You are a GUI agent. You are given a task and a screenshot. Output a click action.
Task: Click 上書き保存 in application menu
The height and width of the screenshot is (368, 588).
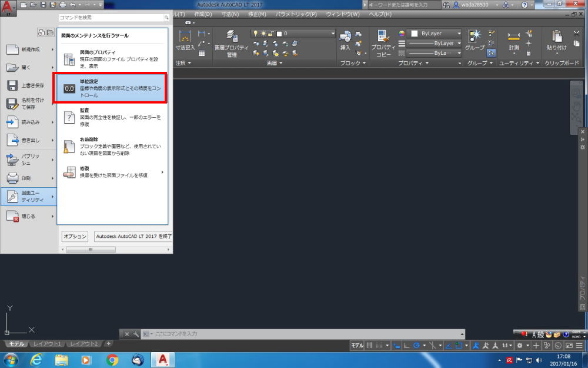28,85
